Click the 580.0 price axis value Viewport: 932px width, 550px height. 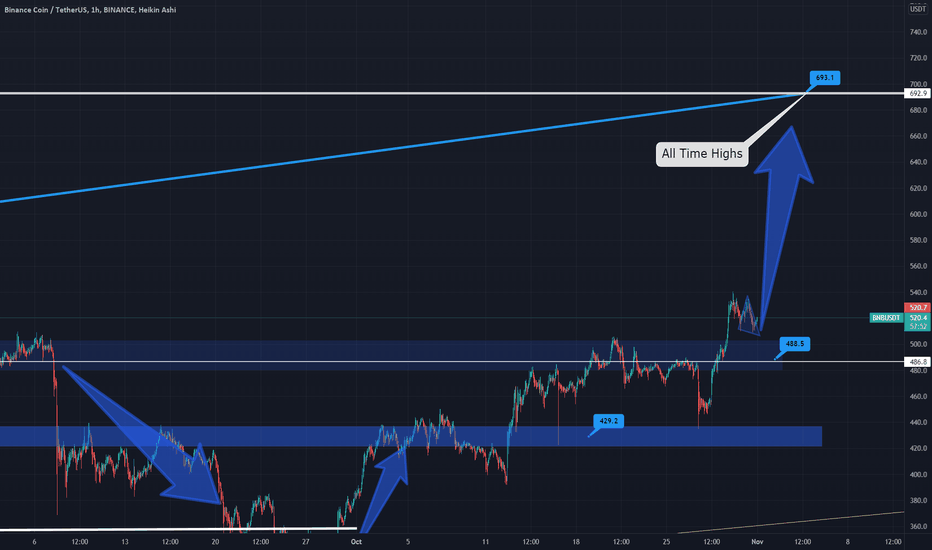[x=918, y=240]
